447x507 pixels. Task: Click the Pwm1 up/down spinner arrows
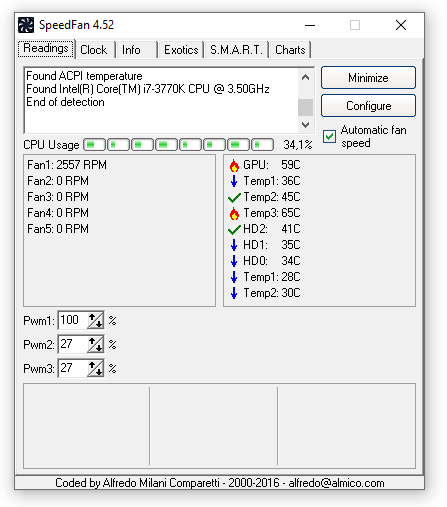[95, 320]
